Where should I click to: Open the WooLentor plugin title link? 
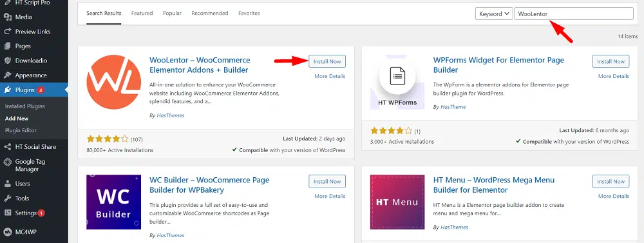(x=200, y=65)
